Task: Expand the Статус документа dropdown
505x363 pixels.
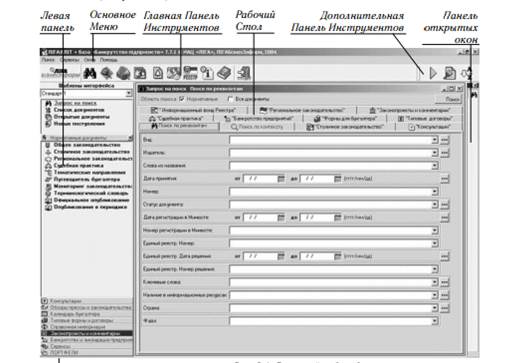Action: point(434,205)
